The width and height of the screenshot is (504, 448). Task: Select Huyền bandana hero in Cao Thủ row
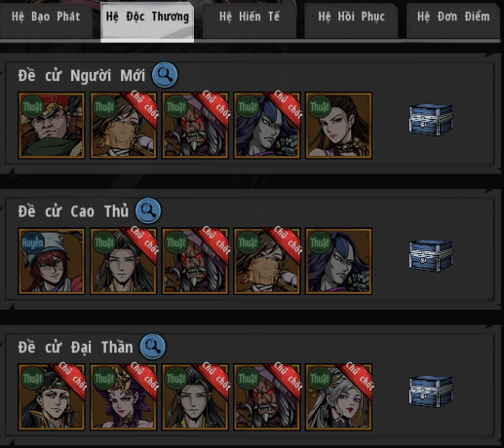click(x=52, y=261)
